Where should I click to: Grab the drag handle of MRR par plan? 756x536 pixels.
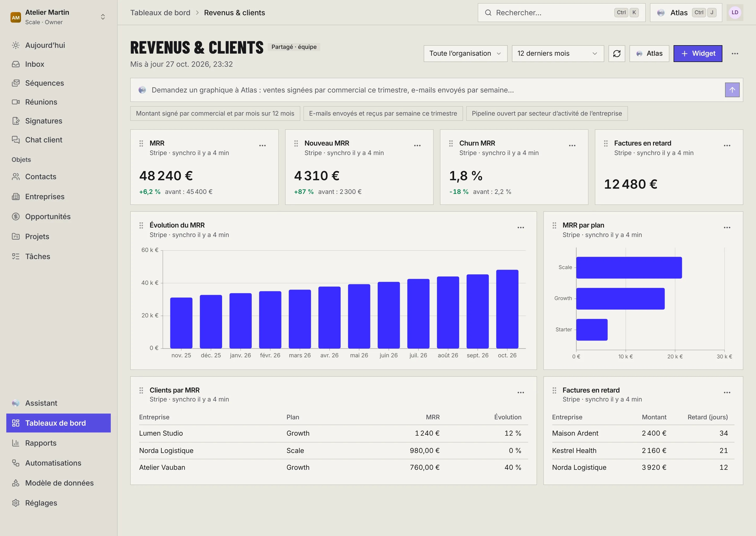554,225
